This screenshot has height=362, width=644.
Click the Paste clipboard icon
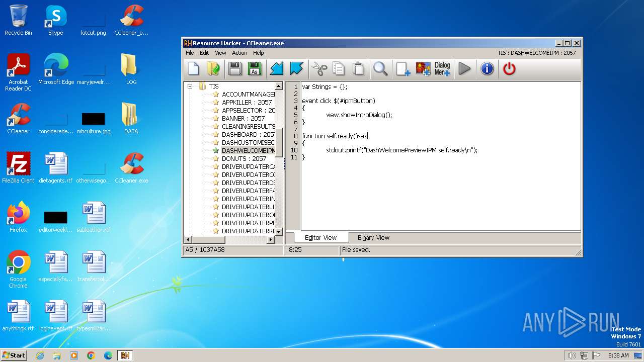[358, 69]
